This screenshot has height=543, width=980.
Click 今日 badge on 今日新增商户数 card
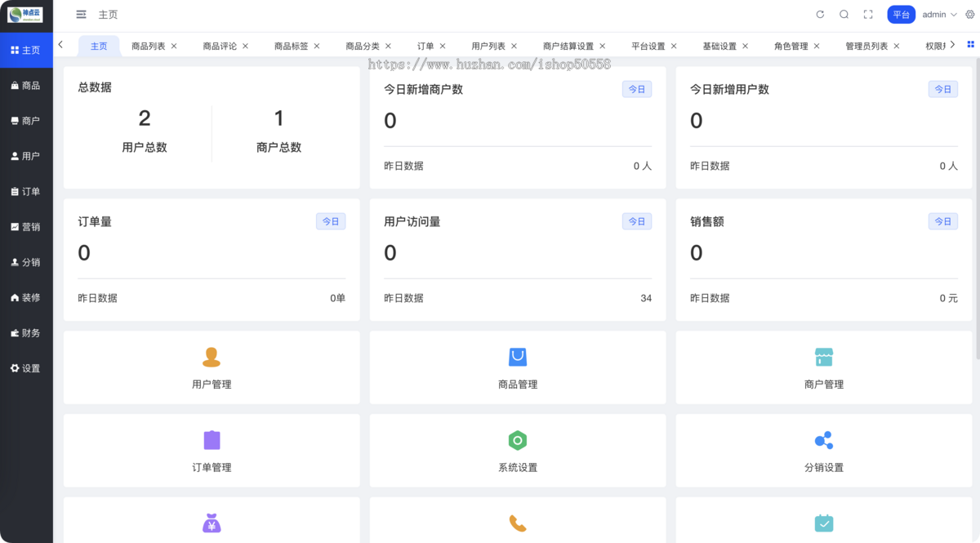[637, 89]
